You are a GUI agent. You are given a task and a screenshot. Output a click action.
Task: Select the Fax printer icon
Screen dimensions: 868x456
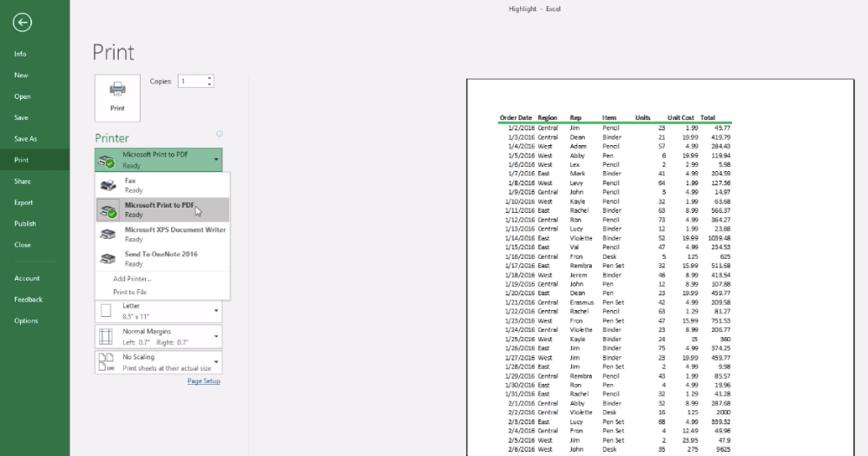pos(108,185)
